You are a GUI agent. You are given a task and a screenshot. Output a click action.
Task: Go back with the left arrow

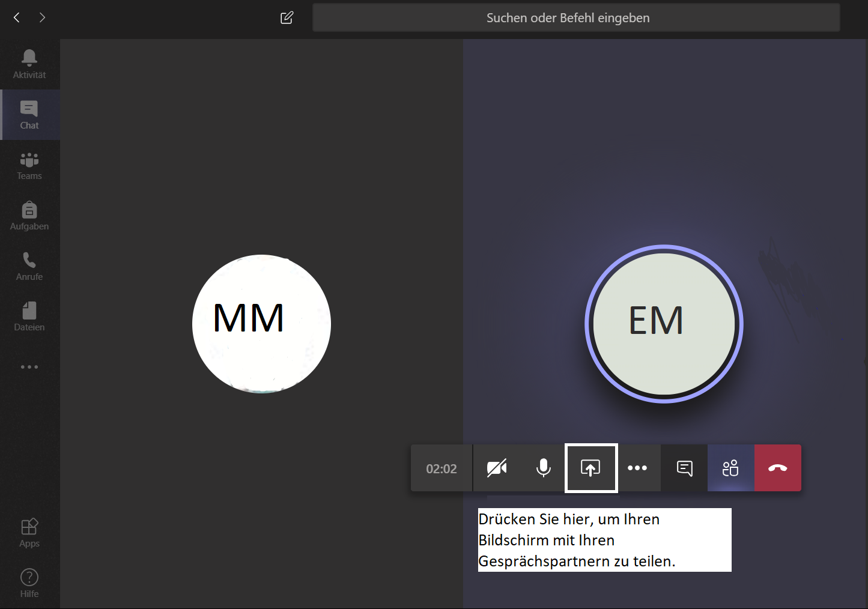point(17,17)
